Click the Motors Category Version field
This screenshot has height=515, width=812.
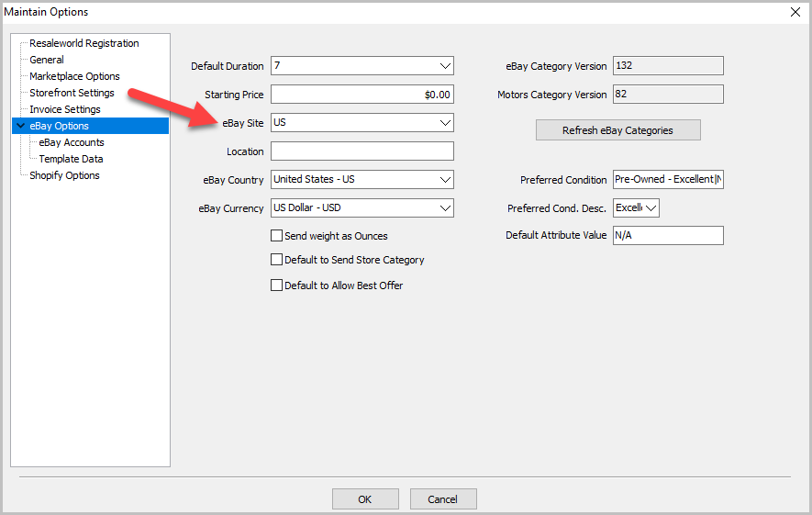tap(668, 95)
